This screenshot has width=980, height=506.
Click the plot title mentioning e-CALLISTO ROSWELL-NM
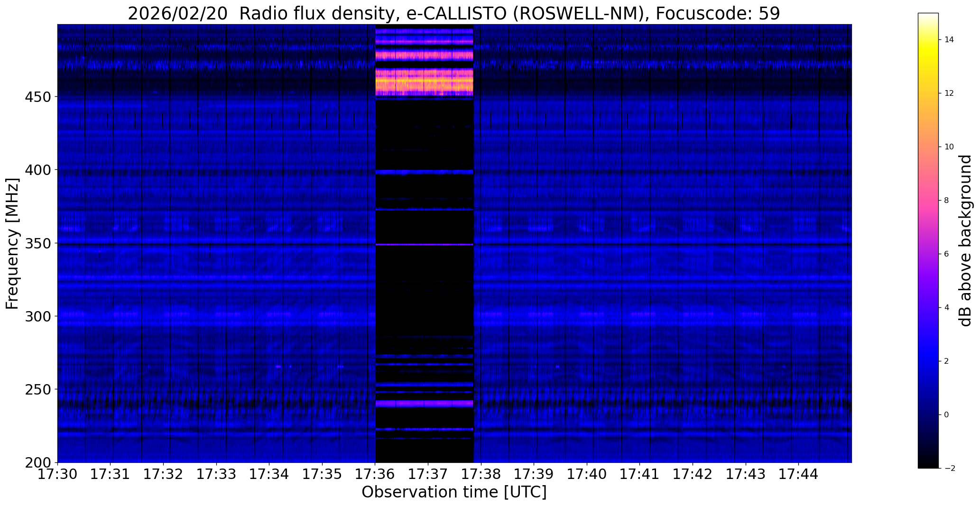[x=454, y=14]
